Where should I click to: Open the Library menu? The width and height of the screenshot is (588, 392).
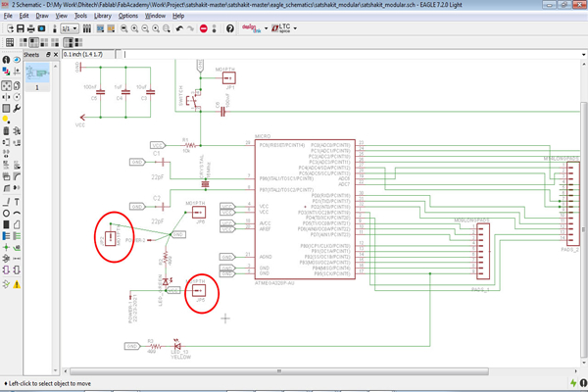pyautogui.click(x=102, y=16)
